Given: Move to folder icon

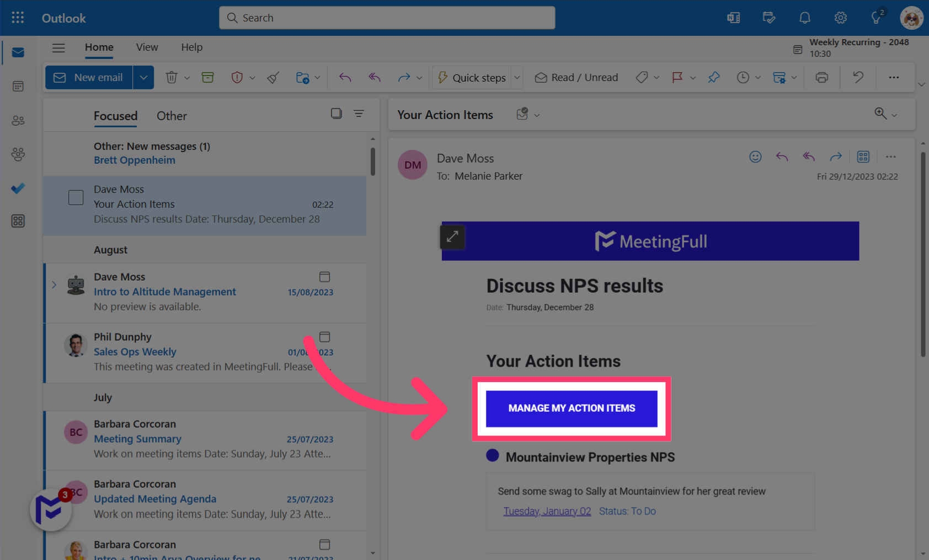Looking at the screenshot, I should click(x=302, y=78).
